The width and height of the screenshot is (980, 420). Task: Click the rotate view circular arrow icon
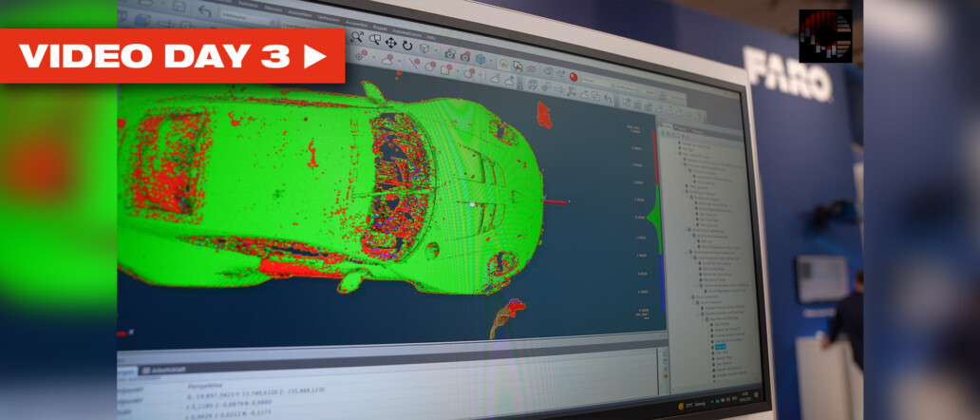click(x=408, y=44)
